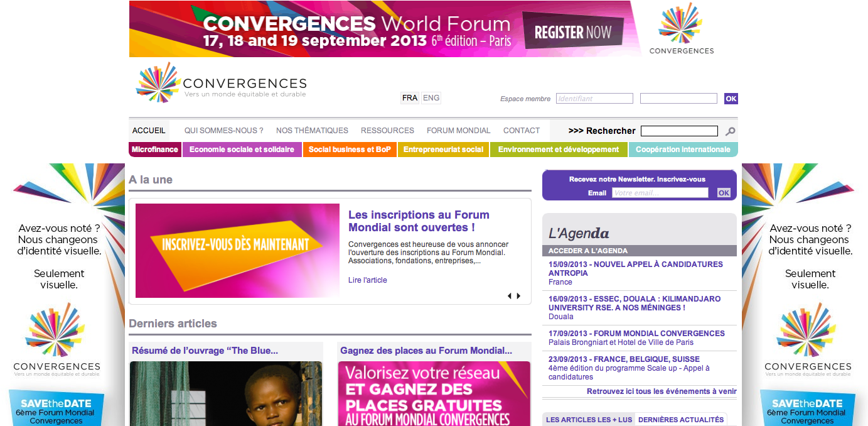Image resolution: width=868 pixels, height=426 pixels.
Task: Go to previous slide with left arrow
Action: pyautogui.click(x=510, y=296)
